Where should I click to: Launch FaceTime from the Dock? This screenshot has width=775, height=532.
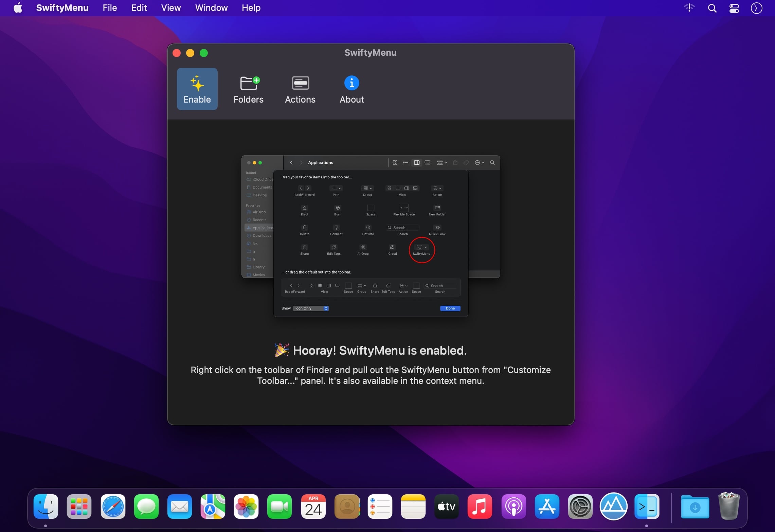point(280,507)
